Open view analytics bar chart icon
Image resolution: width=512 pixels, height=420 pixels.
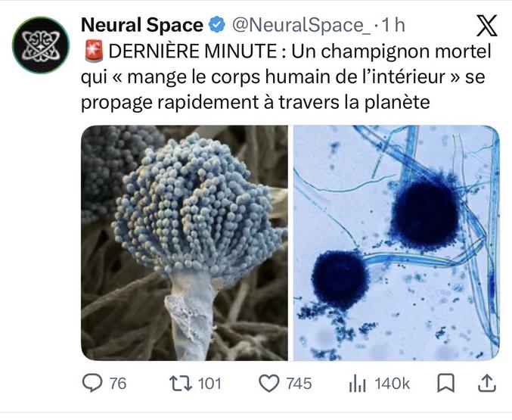pyautogui.click(x=358, y=384)
